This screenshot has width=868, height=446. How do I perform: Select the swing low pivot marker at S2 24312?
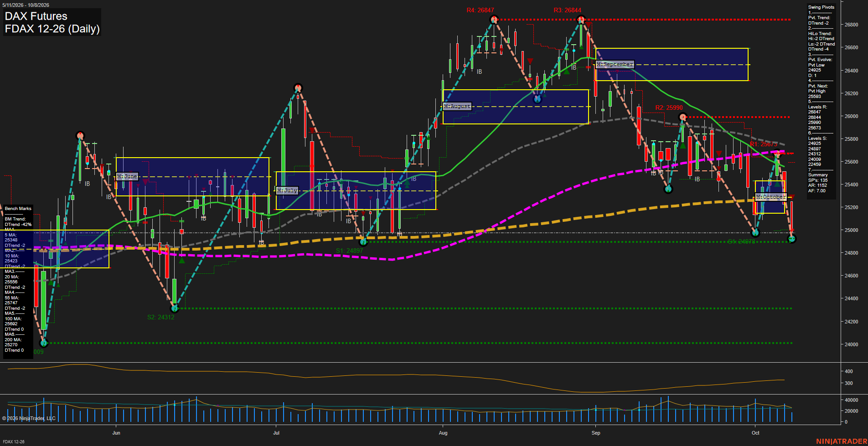[174, 308]
